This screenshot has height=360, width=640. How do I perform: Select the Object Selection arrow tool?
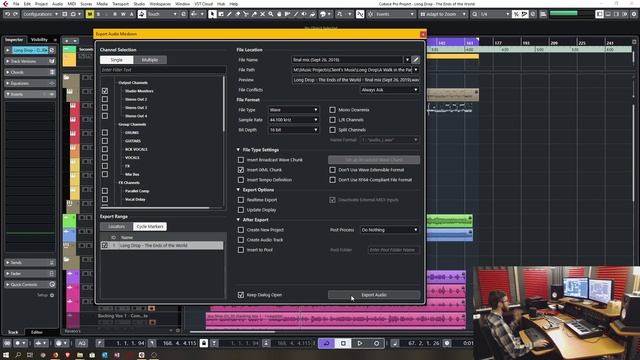pyautogui.click(x=212, y=14)
